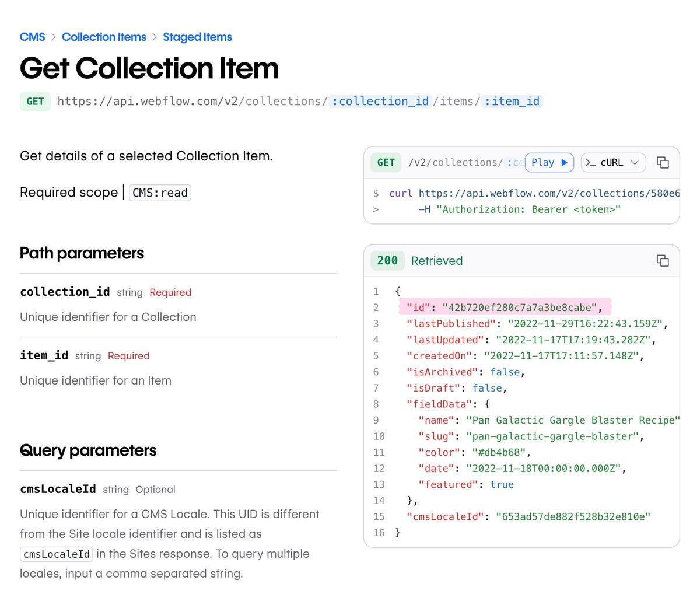The width and height of the screenshot is (700, 594).
Task: Click the curl command URL line
Action: click(534, 193)
